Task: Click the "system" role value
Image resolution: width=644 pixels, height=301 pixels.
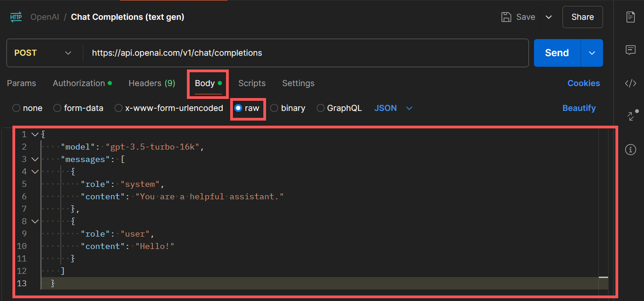Action: click(140, 184)
